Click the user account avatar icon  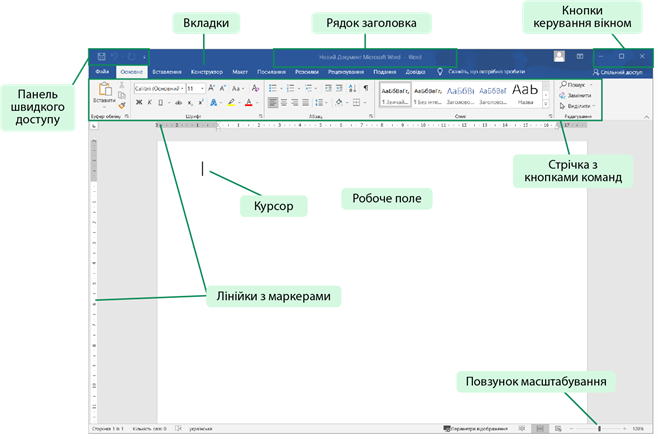click(558, 57)
